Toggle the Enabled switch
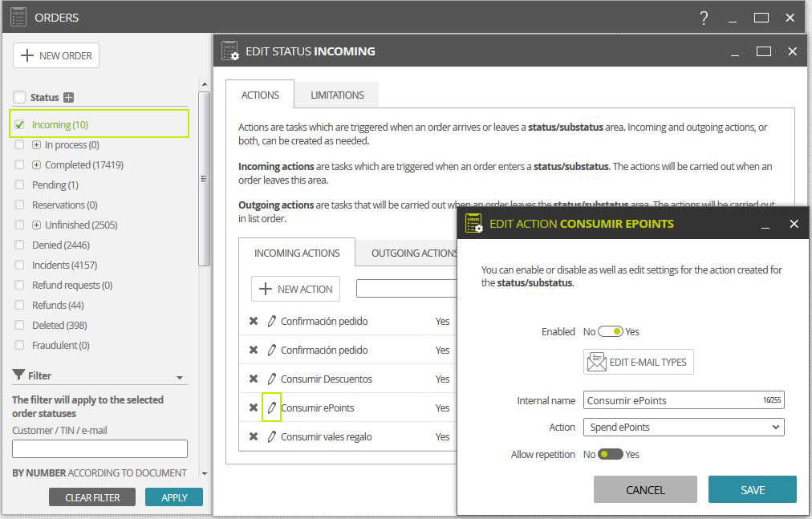This screenshot has width=812, height=519. click(610, 331)
